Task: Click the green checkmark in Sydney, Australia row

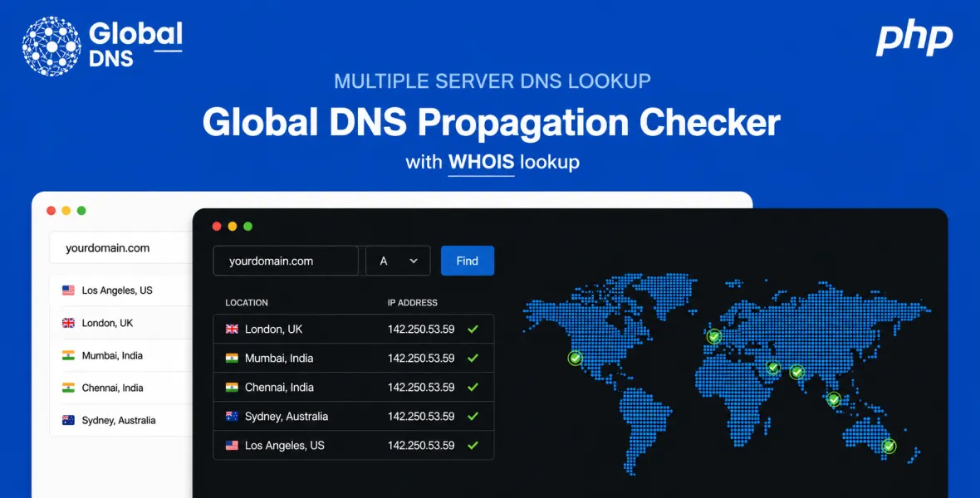Action: 473,416
